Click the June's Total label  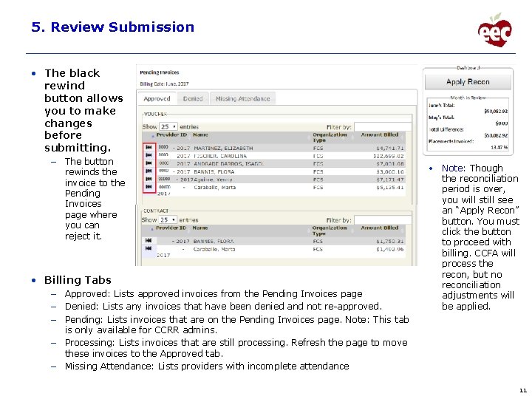click(x=441, y=105)
